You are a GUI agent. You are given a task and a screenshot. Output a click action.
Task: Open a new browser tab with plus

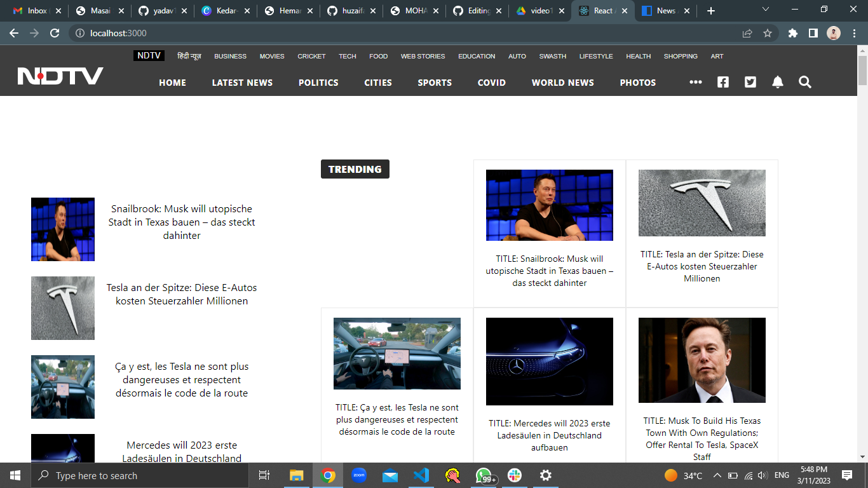tap(711, 11)
